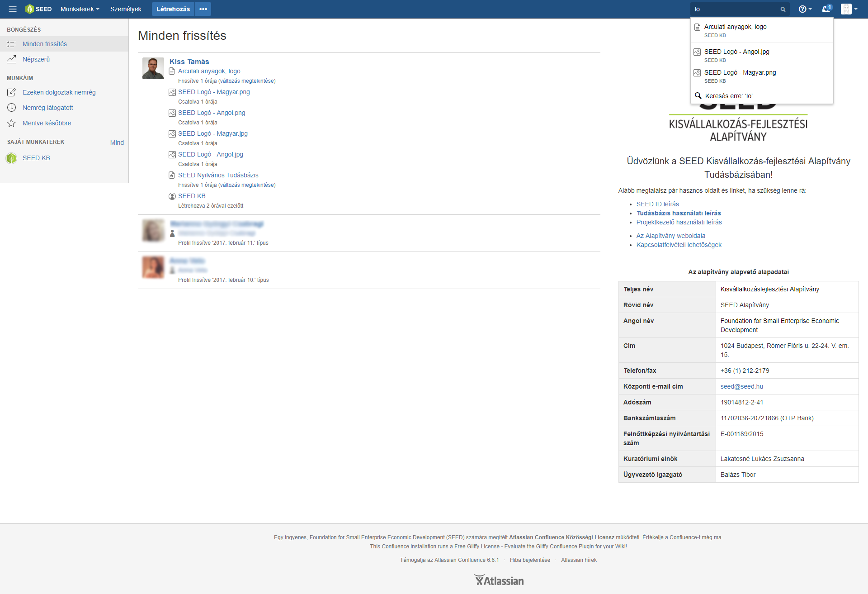The height and width of the screenshot is (594, 868).
Task: Expand the Munkaterek dropdown
Action: click(x=80, y=9)
